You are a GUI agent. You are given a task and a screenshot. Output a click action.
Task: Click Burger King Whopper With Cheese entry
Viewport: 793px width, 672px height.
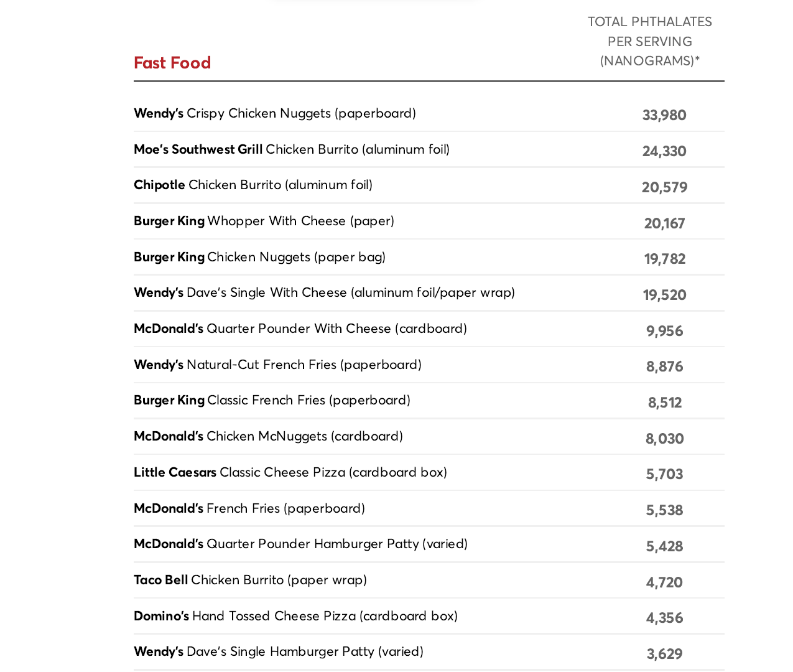[264, 221]
